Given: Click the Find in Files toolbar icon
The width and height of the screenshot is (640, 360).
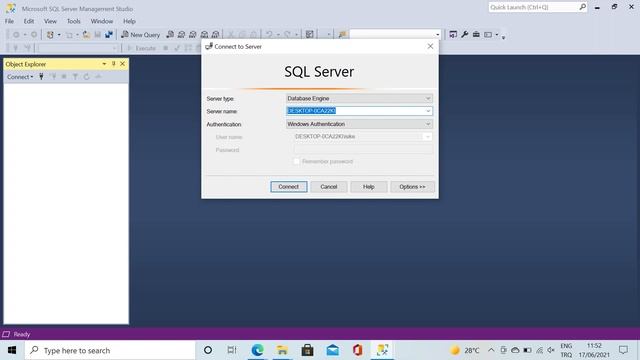Looking at the screenshot, I should tap(342, 35).
